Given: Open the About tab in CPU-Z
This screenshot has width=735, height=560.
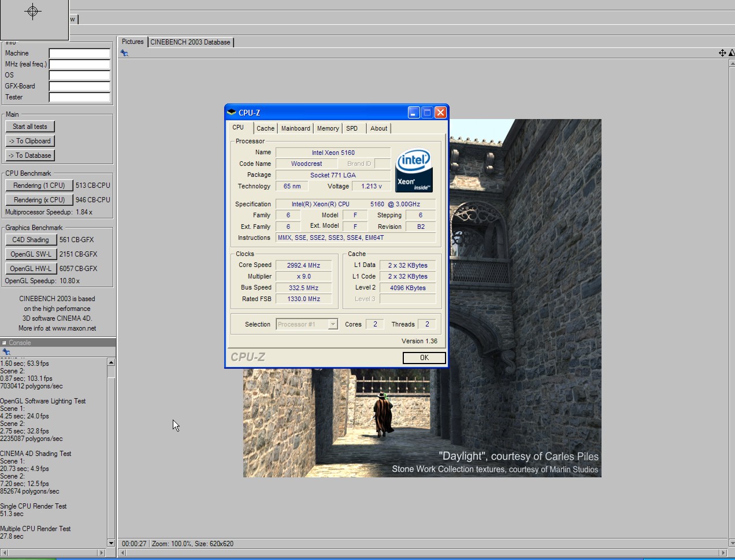Looking at the screenshot, I should pyautogui.click(x=379, y=128).
